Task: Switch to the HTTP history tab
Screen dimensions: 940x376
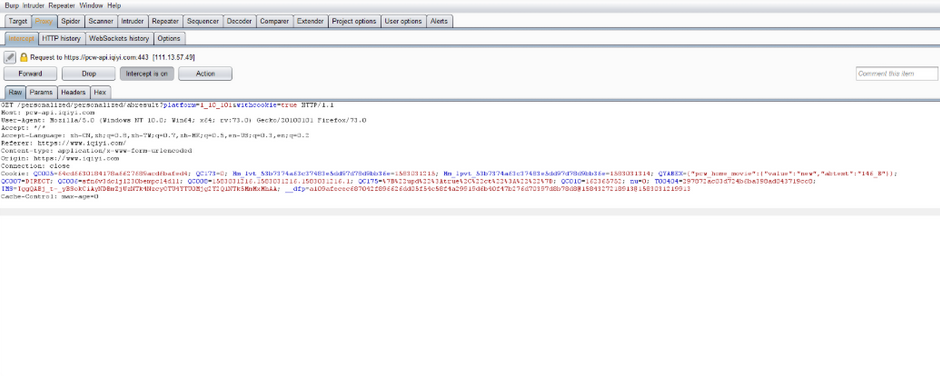Action: [x=61, y=38]
